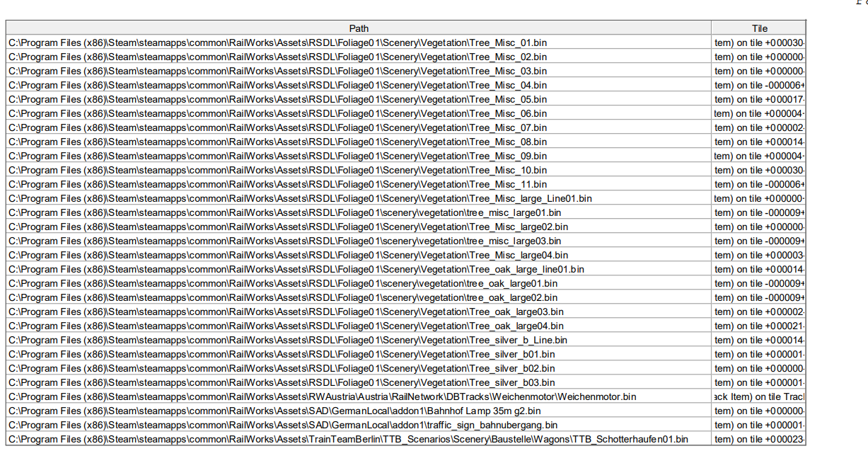This screenshot has width=868, height=451.
Task: Click the Tile cell of the Tree_Misc_08.bin row
Action: pyautogui.click(x=759, y=142)
